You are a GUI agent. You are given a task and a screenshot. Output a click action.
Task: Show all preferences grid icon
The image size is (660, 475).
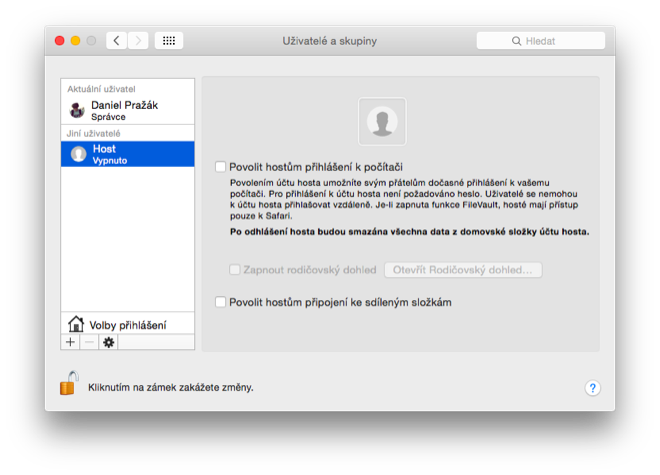pyautogui.click(x=169, y=41)
